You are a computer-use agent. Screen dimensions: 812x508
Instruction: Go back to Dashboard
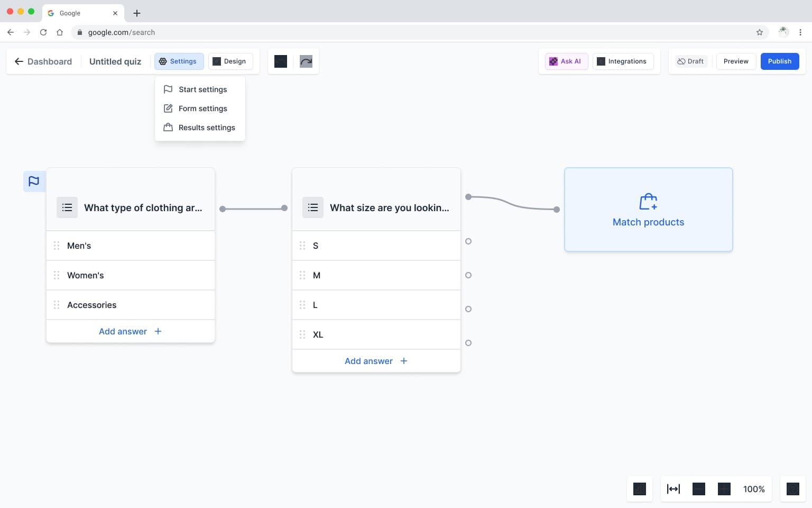[x=43, y=61]
